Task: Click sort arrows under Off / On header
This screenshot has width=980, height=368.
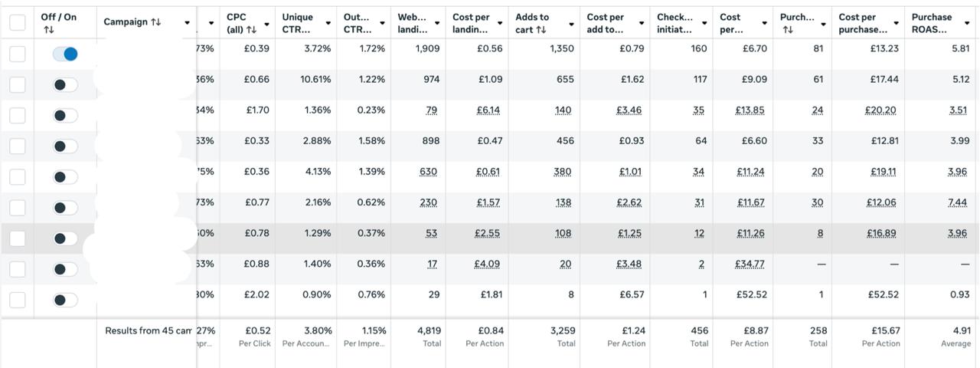Action: (49, 30)
